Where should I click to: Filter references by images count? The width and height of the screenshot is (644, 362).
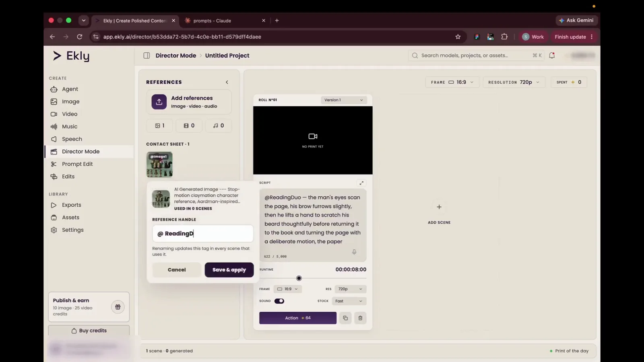(x=160, y=125)
